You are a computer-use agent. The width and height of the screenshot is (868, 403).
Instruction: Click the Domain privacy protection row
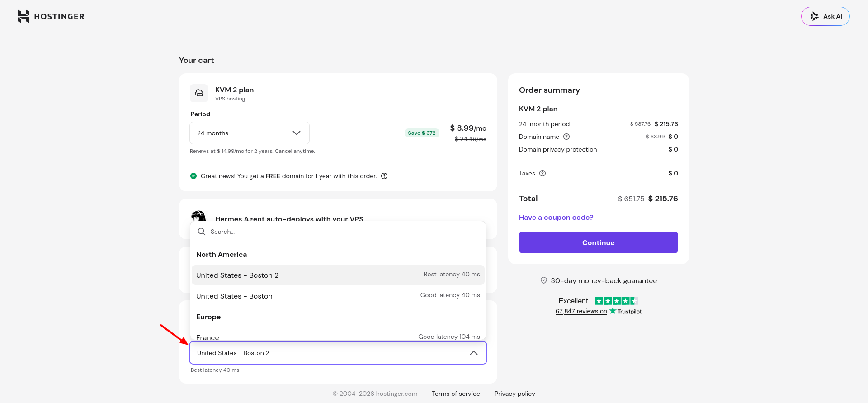(599, 149)
